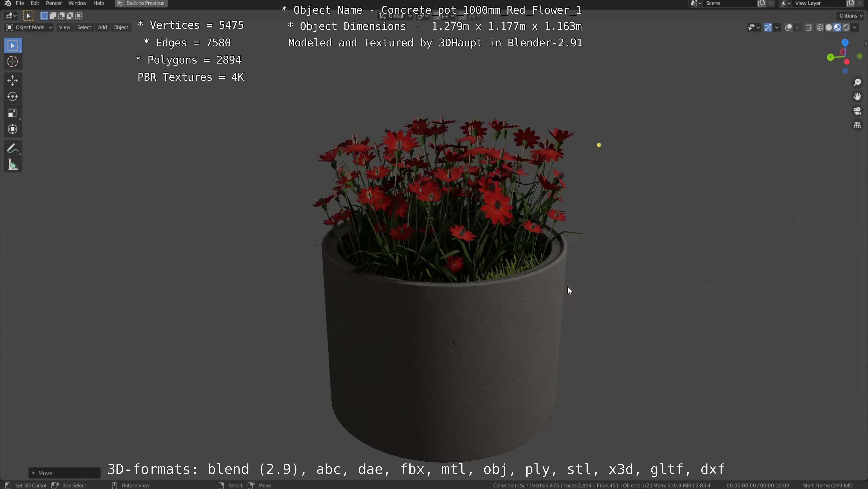The image size is (868, 489).
Task: Open the viewport View menu
Action: [x=65, y=28]
